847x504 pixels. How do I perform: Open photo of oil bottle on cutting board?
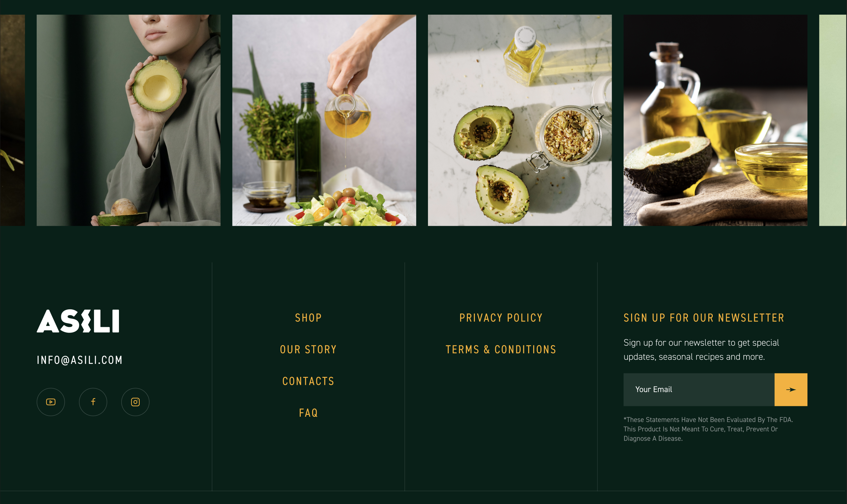715,120
